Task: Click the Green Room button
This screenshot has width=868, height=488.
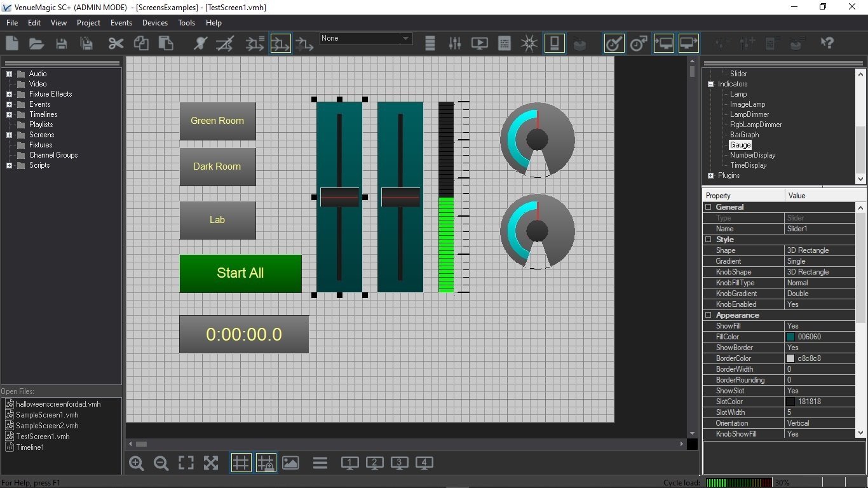Action: tap(217, 121)
